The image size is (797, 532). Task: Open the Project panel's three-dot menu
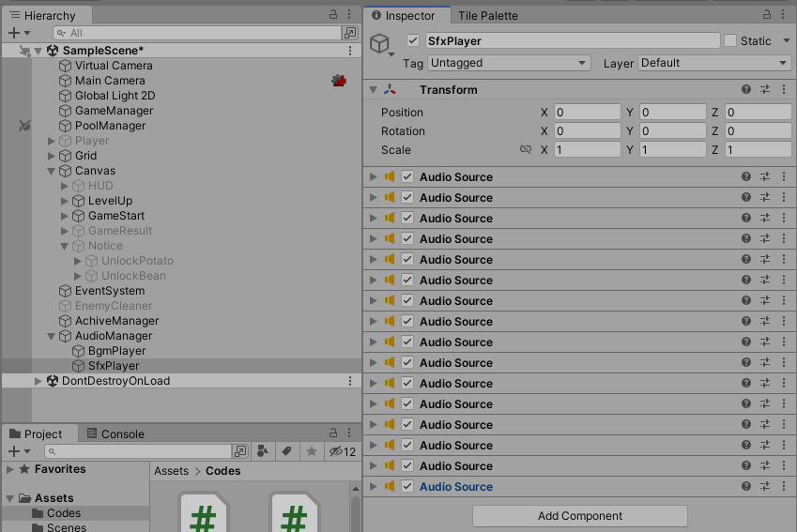click(349, 433)
